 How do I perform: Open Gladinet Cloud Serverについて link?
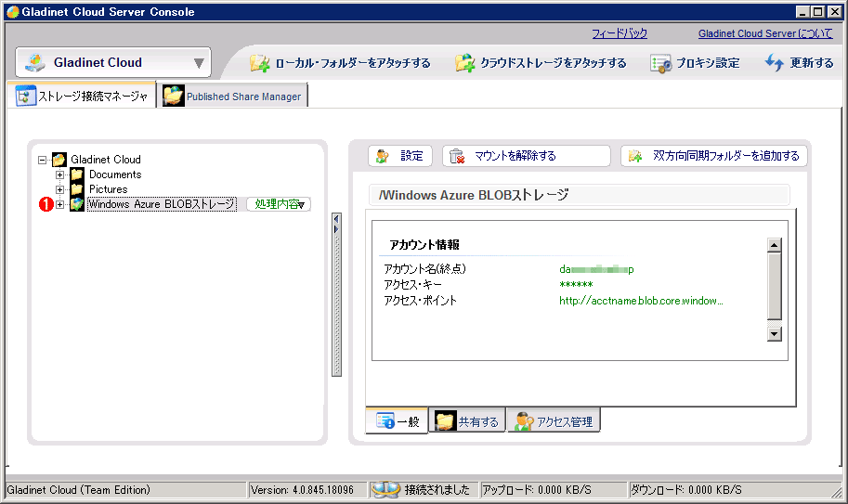[765, 33]
